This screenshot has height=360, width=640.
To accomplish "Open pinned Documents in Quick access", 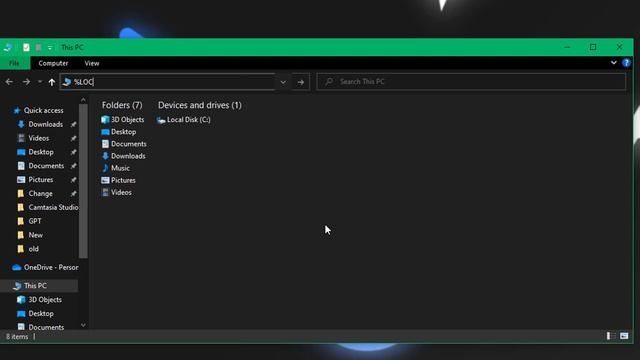I will coord(46,166).
